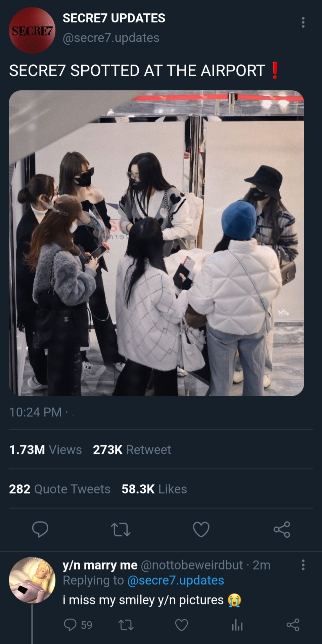Viewport: 322px width, 644px height.
Task: Open the main tweet's three-dot menu
Action: [303, 22]
